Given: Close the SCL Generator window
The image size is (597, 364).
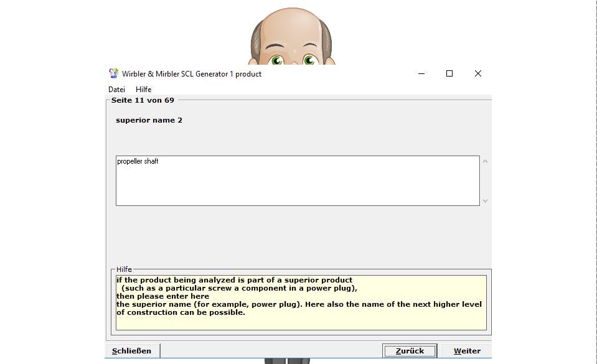Looking at the screenshot, I should point(477,73).
